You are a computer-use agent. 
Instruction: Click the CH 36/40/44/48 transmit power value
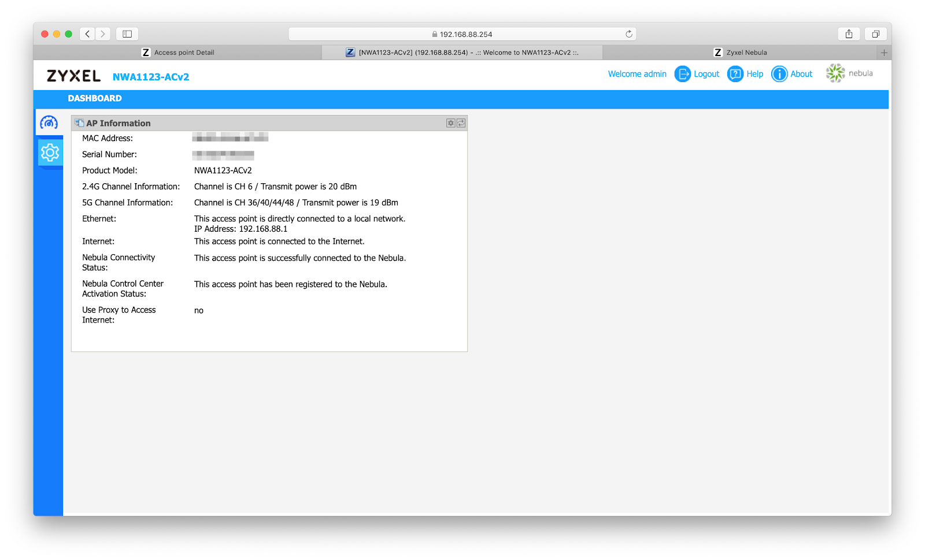(296, 203)
